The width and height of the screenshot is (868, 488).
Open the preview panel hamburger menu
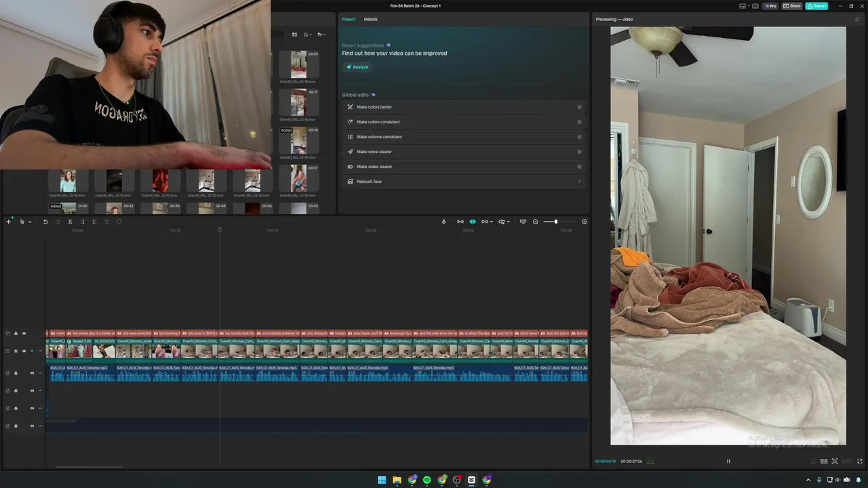pyautogui.click(x=858, y=19)
